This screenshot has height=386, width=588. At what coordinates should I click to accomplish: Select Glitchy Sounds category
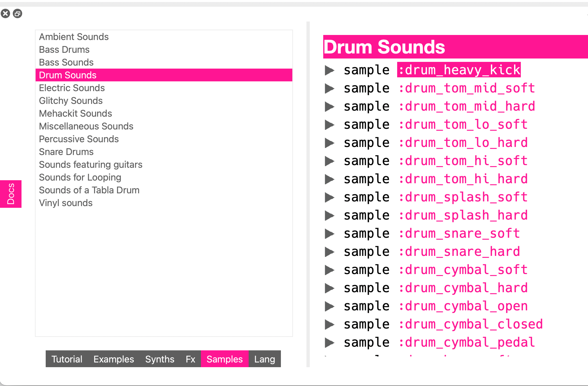click(x=164, y=101)
